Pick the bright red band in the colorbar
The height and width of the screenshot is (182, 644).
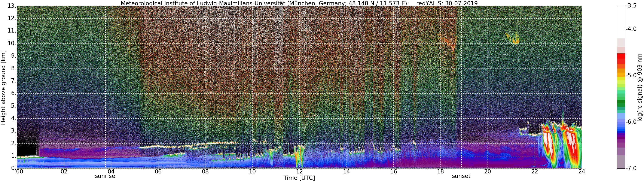pyautogui.click(x=621, y=56)
